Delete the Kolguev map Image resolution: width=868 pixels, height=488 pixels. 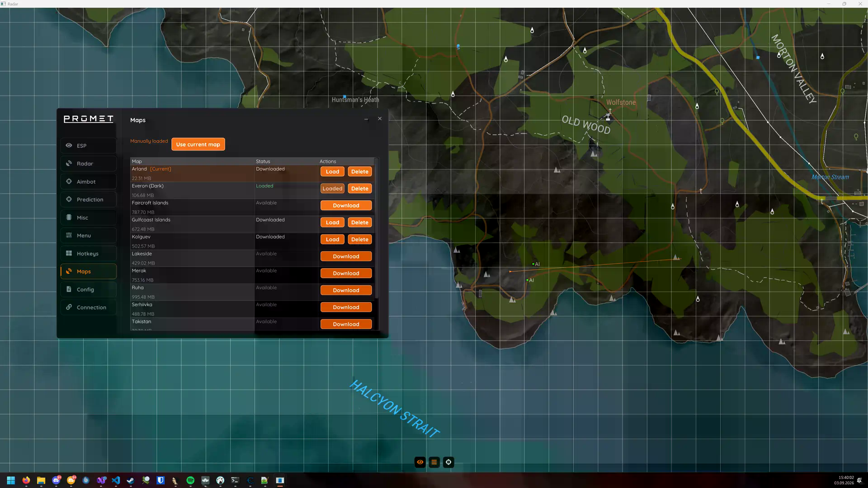[360, 239]
